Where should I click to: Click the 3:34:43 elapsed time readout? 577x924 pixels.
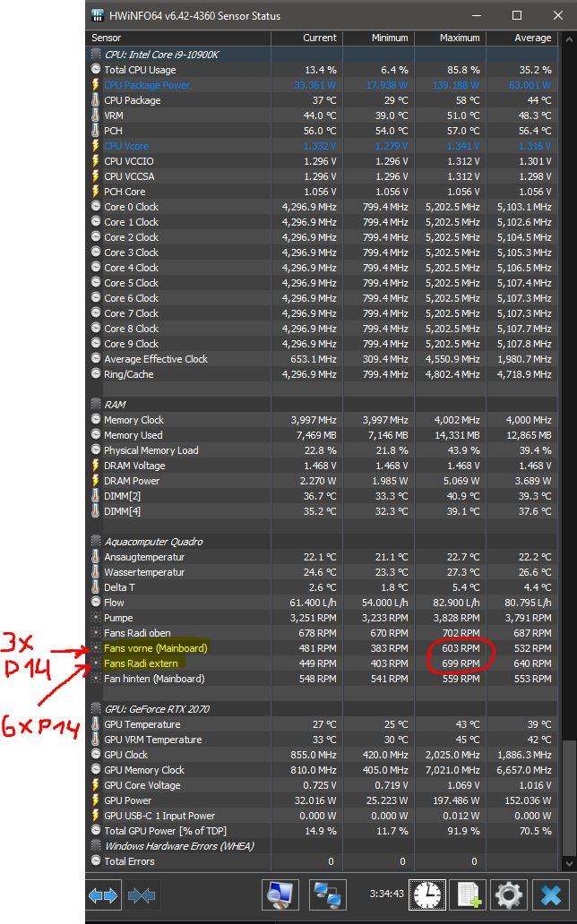click(386, 894)
